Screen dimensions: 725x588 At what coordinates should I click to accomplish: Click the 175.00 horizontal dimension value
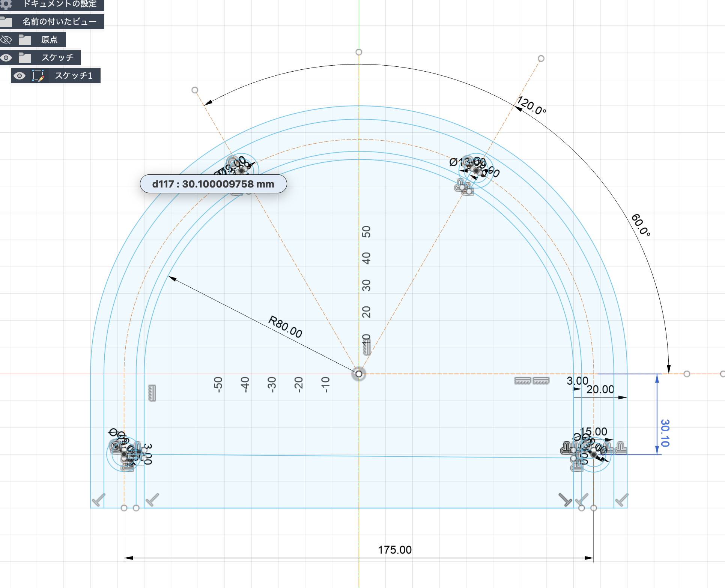(x=394, y=550)
